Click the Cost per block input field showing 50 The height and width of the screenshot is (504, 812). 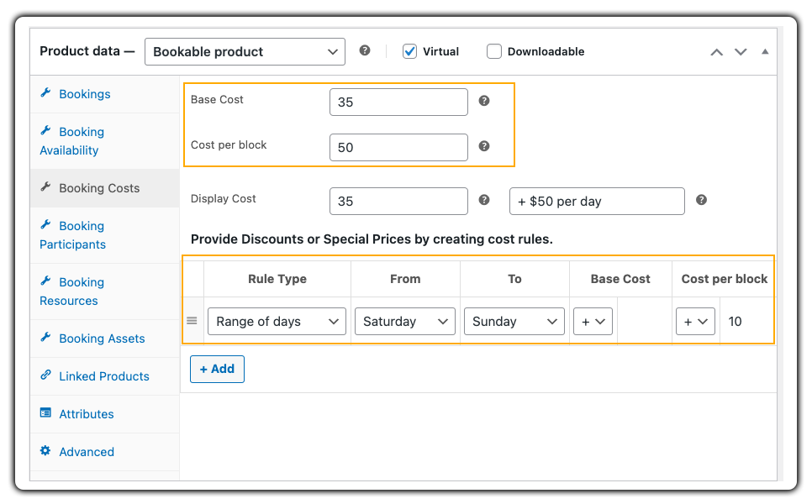(x=398, y=148)
